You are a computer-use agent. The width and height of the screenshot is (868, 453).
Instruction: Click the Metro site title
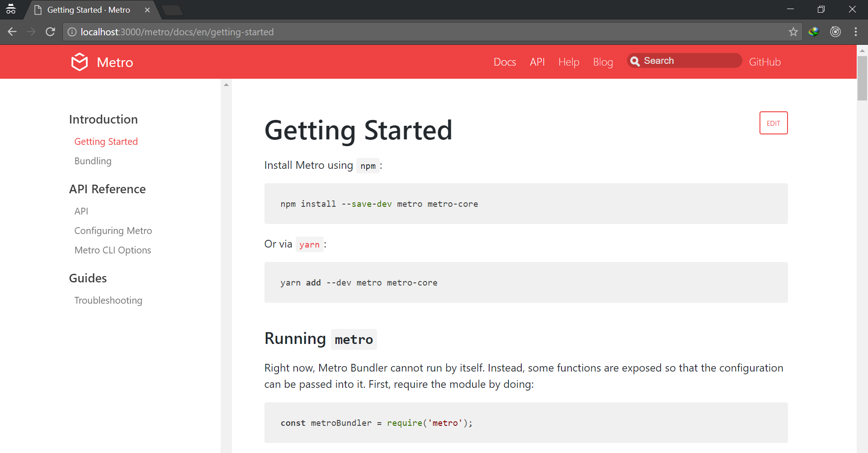(x=115, y=62)
